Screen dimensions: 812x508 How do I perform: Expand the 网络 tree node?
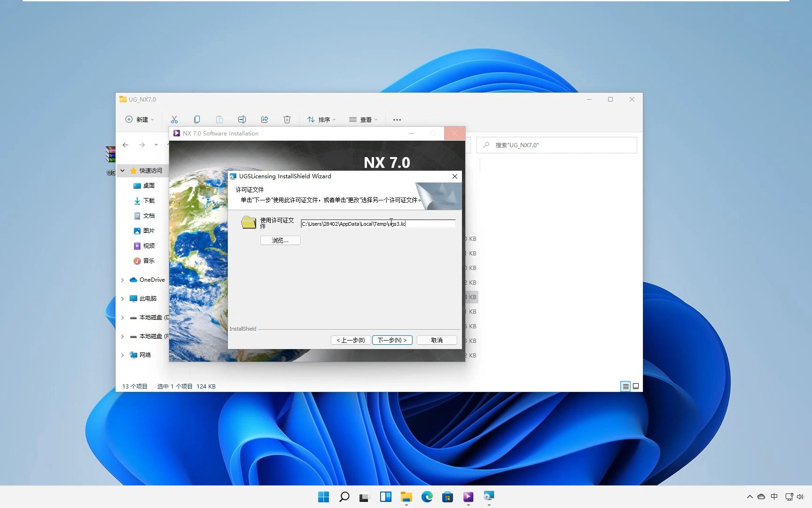(123, 355)
